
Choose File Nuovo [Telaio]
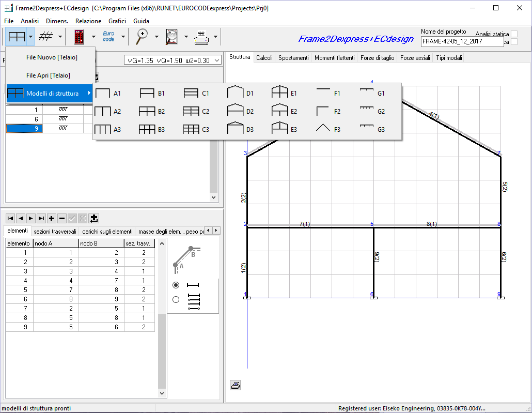[x=51, y=57]
